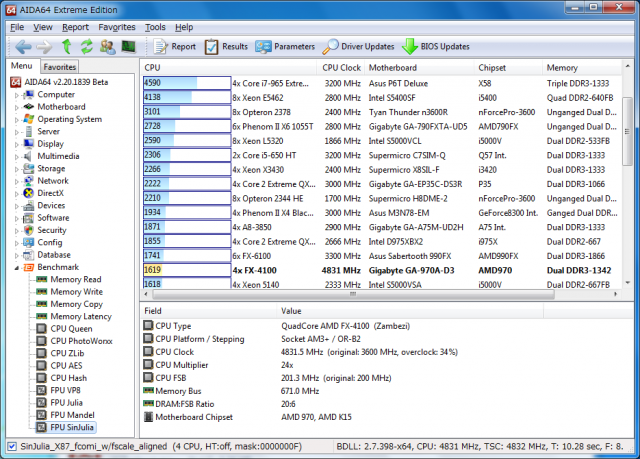
Task: Open the Report wizard
Action: [x=175, y=47]
